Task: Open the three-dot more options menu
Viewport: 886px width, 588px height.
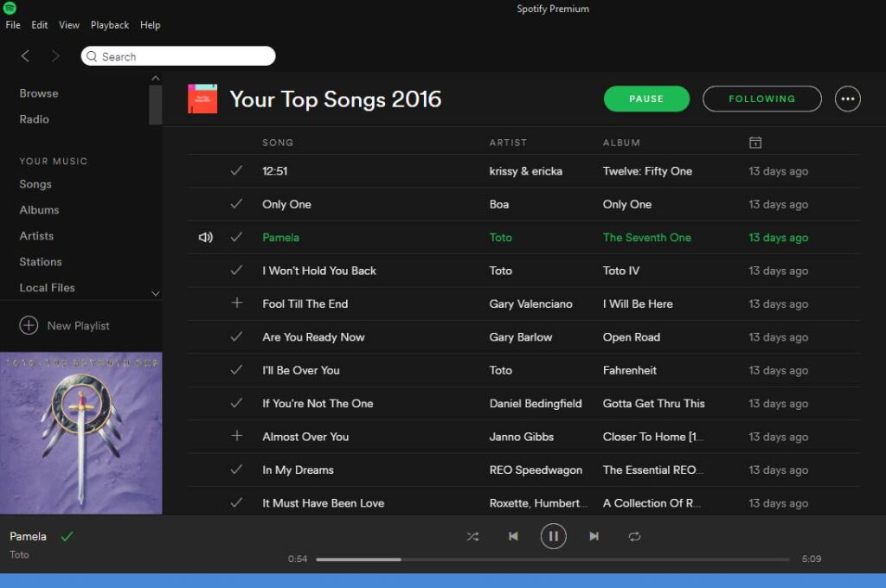Action: [x=847, y=99]
